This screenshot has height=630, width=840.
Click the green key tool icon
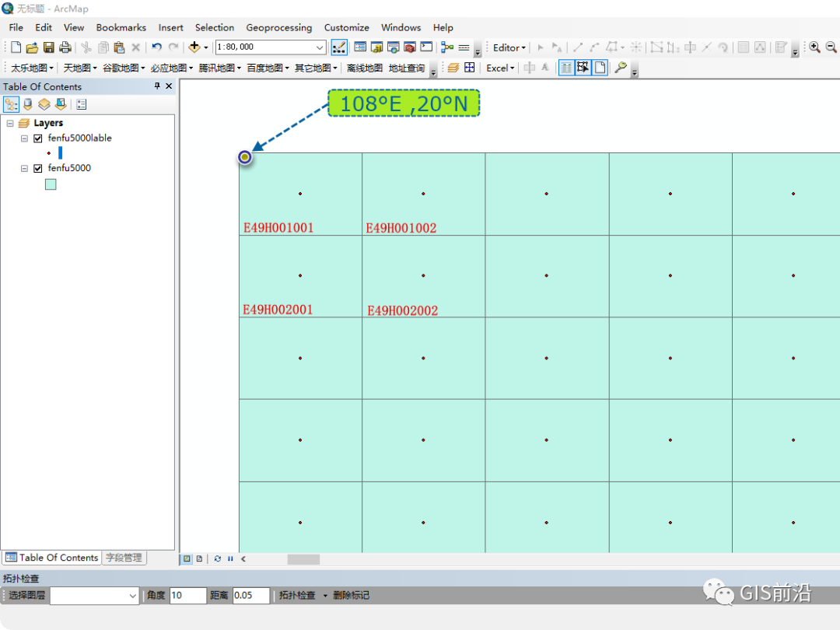click(x=621, y=68)
